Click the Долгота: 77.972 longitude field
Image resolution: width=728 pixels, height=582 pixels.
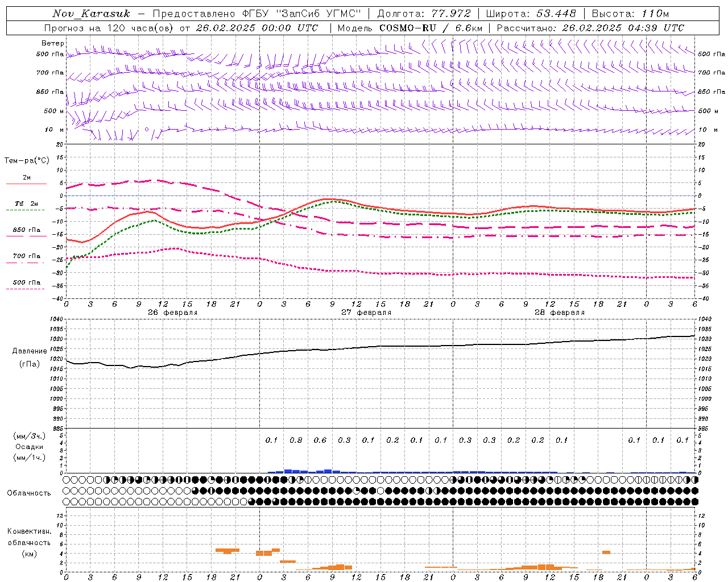tap(424, 14)
